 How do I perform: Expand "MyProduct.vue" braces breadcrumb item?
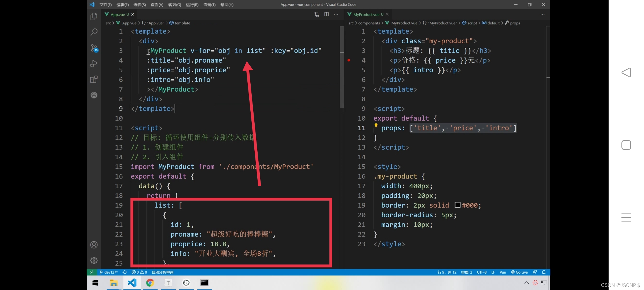point(440,23)
